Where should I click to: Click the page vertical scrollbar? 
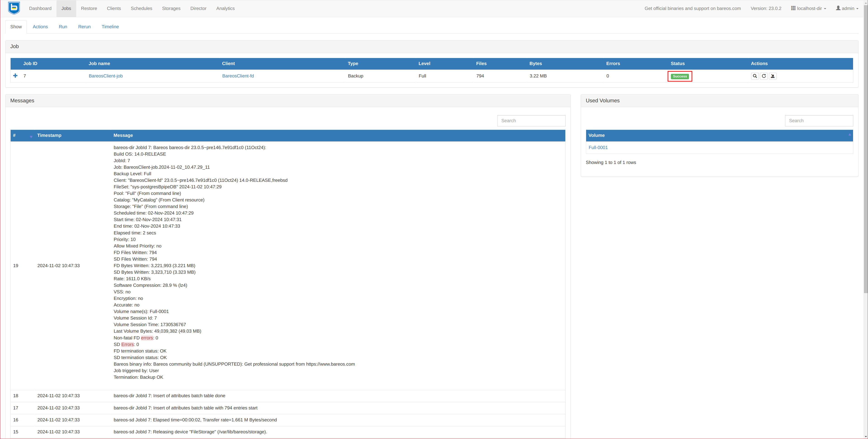[x=865, y=148]
